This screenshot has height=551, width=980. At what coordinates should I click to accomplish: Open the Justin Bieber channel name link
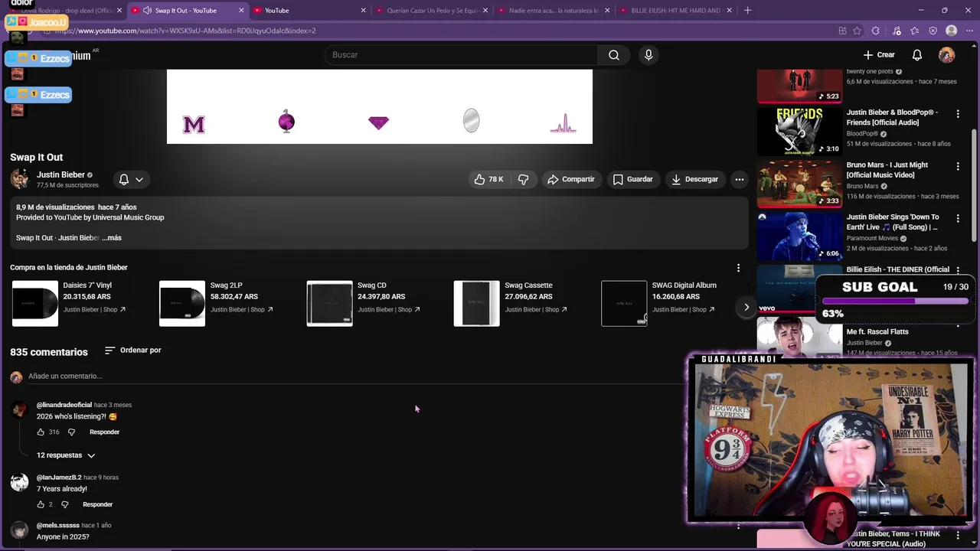60,174
